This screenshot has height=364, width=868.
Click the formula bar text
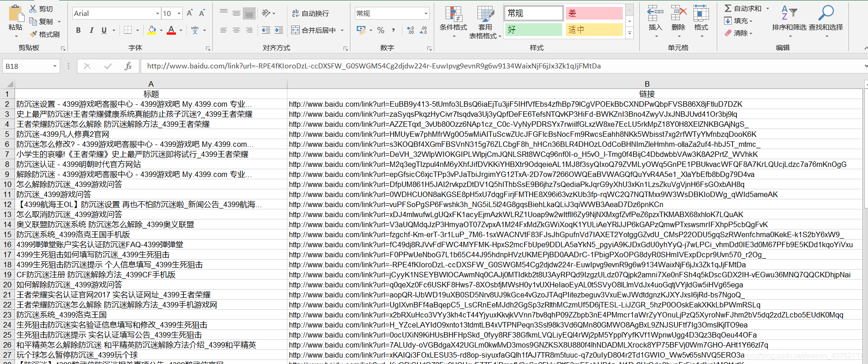tap(374, 66)
